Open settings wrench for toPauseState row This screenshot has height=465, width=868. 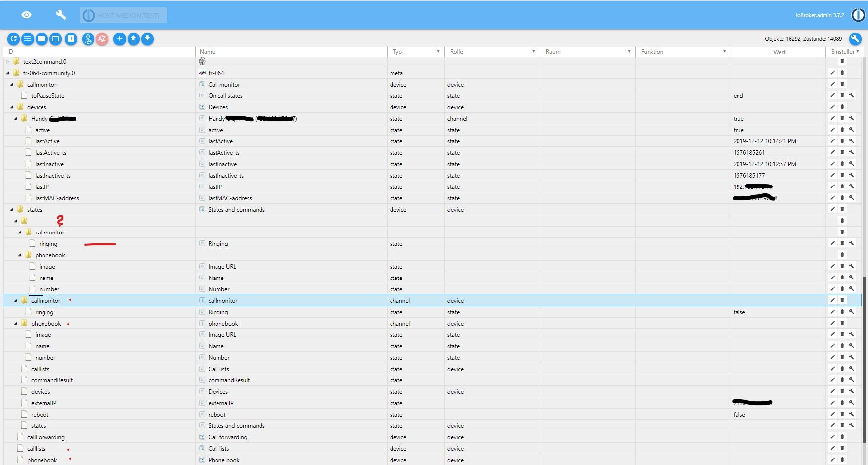coord(852,95)
